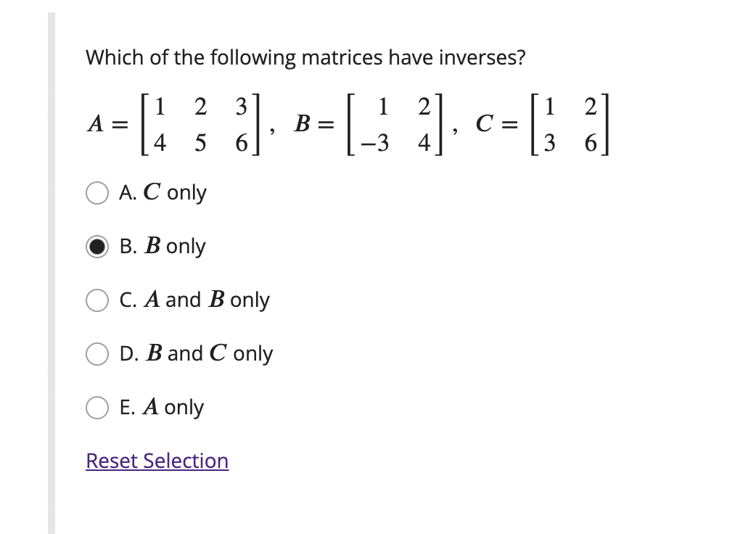Click the empty circle beside option C

point(96,300)
